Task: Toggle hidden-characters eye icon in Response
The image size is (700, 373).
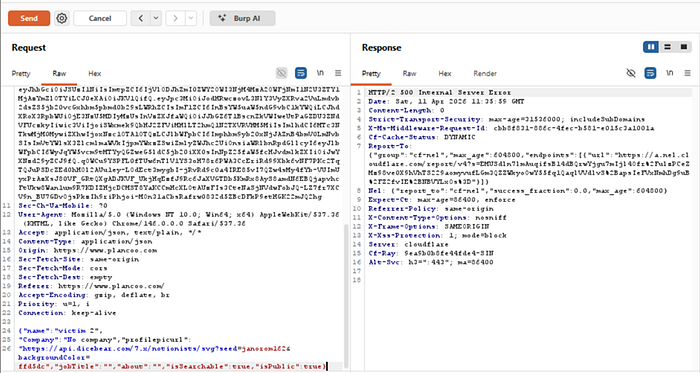Action: pyautogui.click(x=631, y=73)
